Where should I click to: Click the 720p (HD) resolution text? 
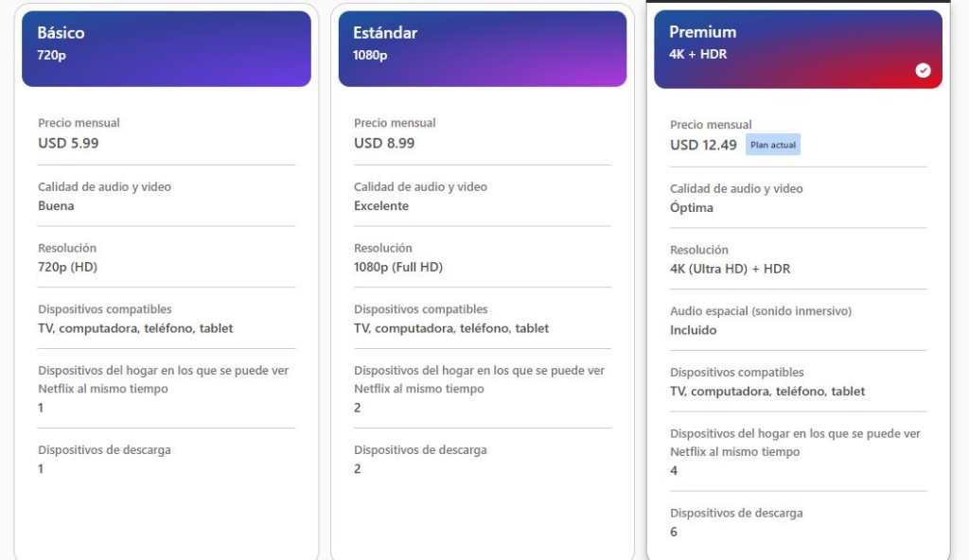coord(67,267)
